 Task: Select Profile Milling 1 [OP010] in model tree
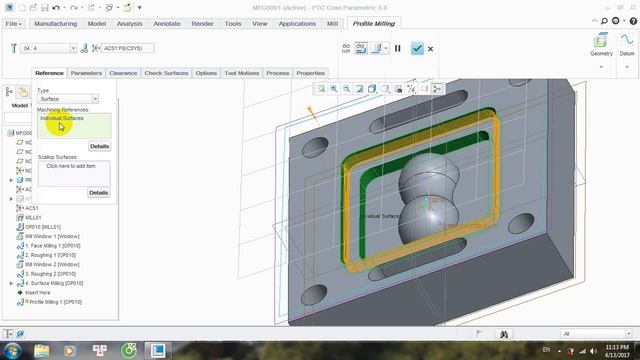tap(56, 302)
